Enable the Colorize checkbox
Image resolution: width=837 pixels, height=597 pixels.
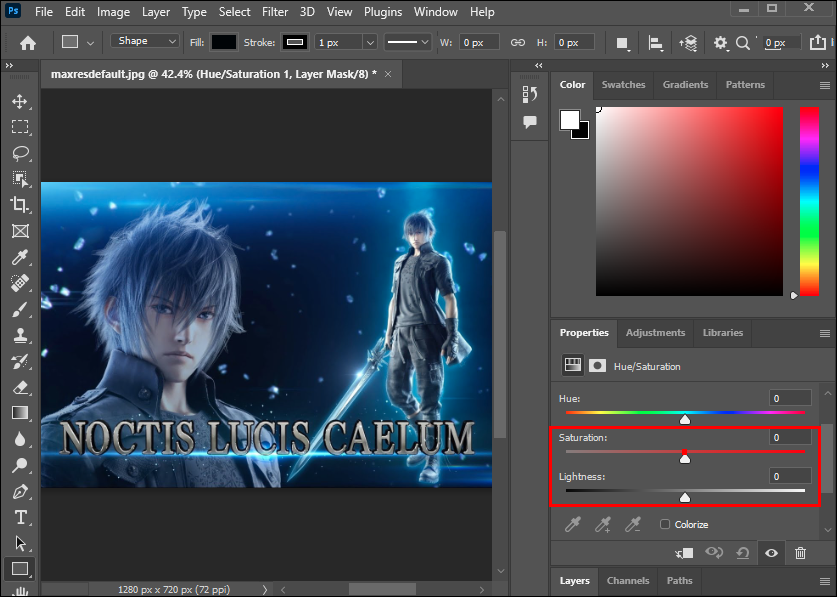click(665, 524)
